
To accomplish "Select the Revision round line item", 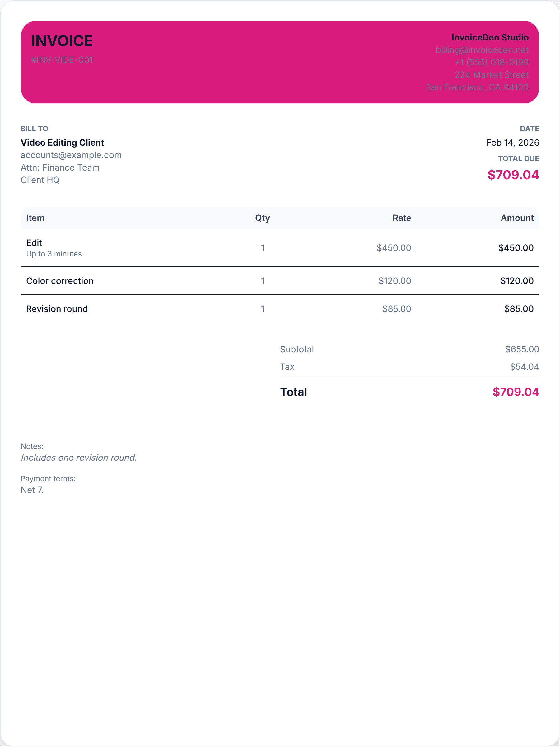I will coord(57,309).
